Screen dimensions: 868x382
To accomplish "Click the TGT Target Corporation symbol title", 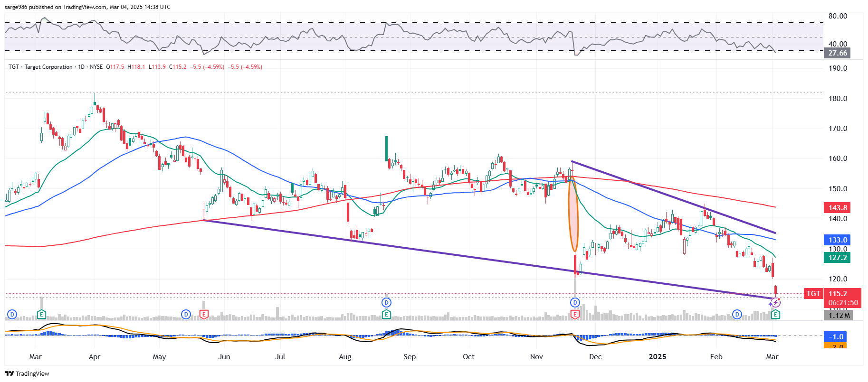I will point(40,67).
